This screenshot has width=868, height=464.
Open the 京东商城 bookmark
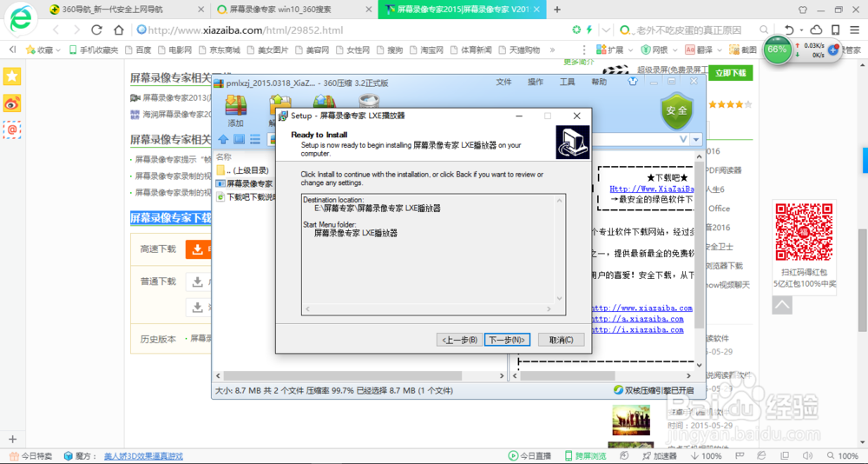[x=220, y=50]
